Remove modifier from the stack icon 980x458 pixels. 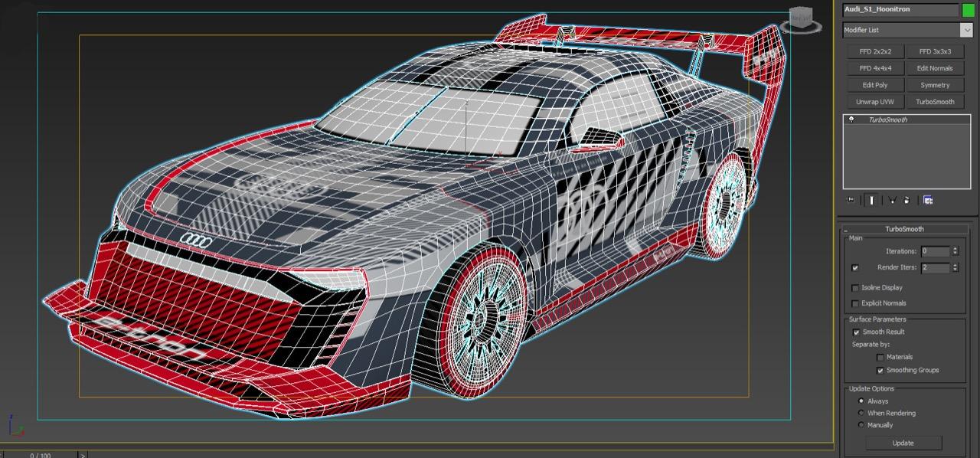point(906,200)
